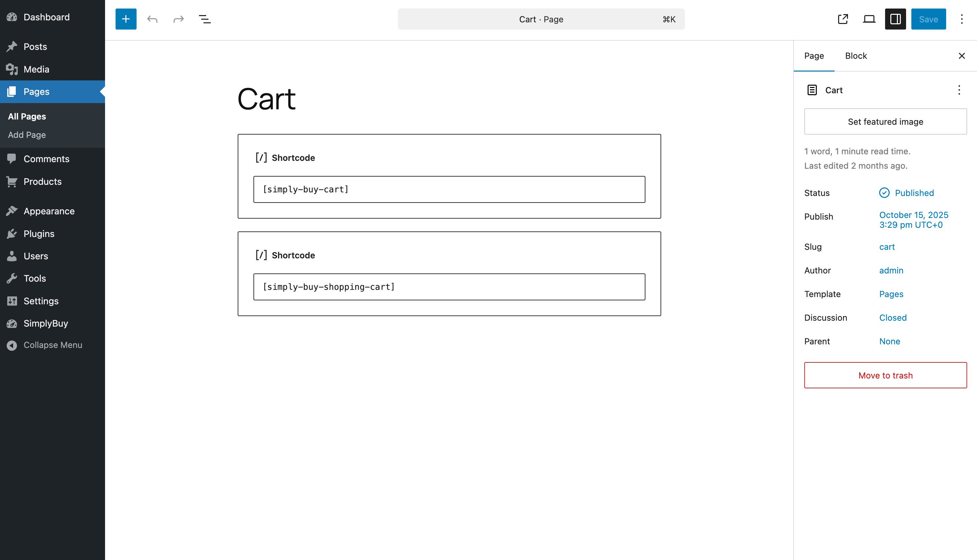
Task: Open the Cart Page command search bar
Action: (x=541, y=19)
